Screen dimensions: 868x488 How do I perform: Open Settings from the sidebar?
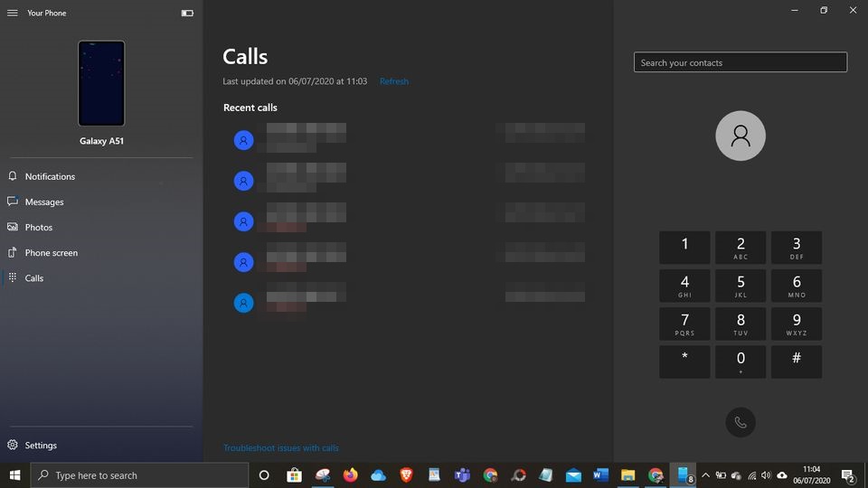[x=41, y=446]
